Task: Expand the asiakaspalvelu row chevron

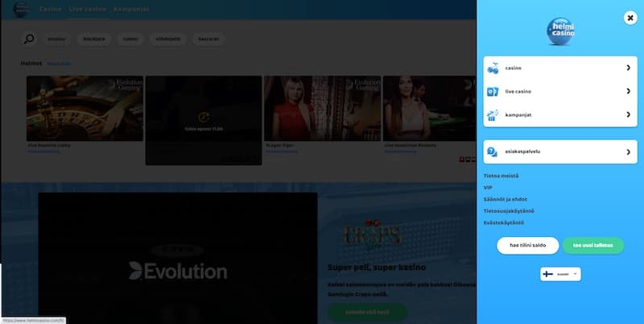Action: point(628,152)
